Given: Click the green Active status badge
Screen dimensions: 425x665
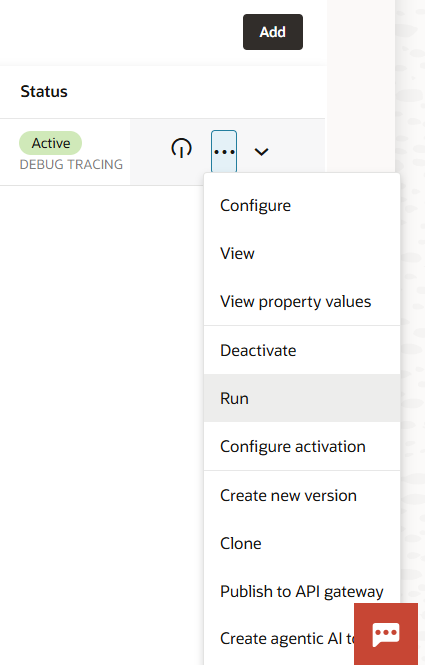Looking at the screenshot, I should pos(50,143).
